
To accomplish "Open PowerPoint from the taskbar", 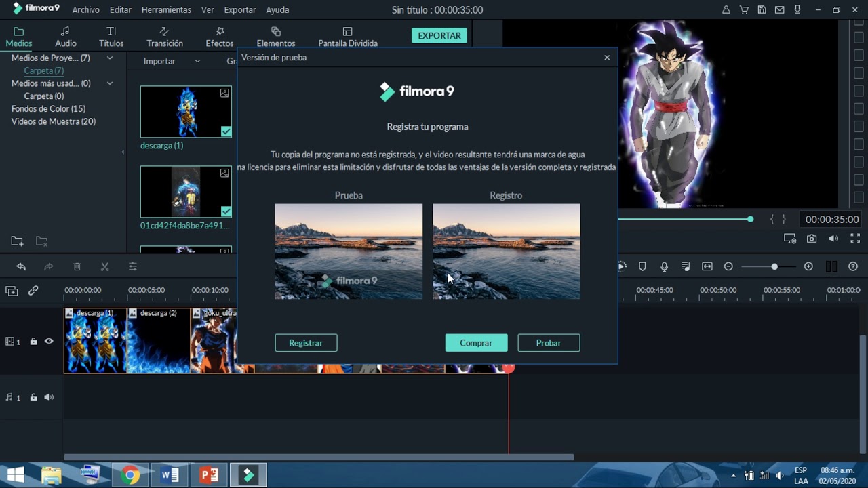I will coord(210,475).
